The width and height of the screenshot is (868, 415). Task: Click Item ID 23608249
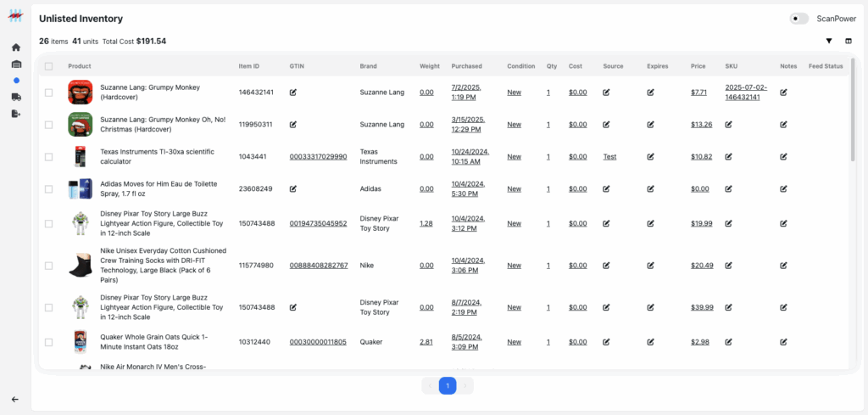pos(255,189)
